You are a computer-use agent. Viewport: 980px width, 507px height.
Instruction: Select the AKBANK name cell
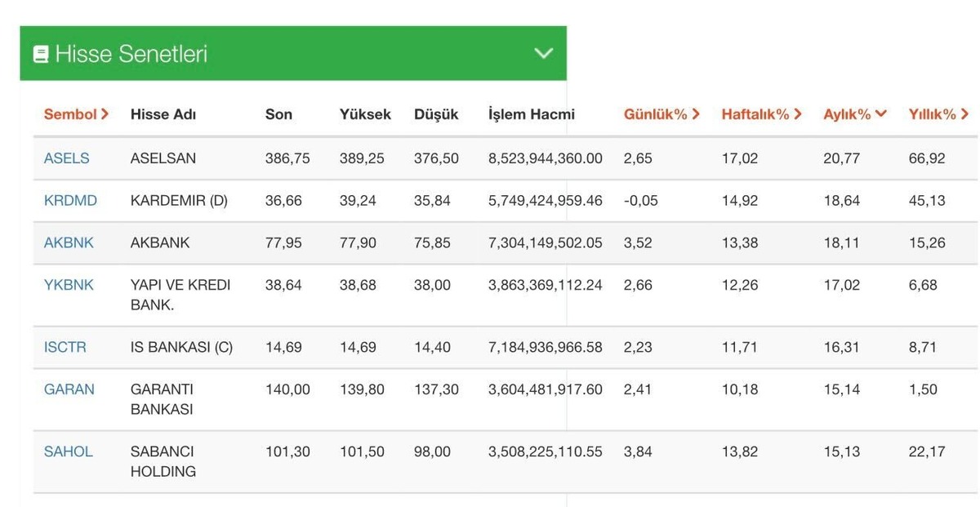[x=160, y=243]
